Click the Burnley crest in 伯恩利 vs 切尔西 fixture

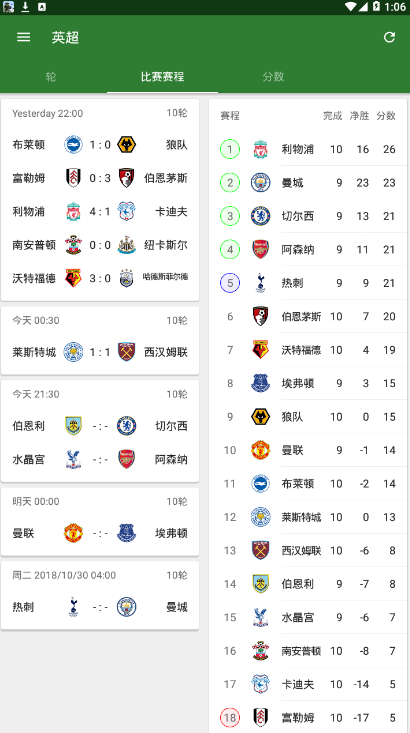[x=73, y=426]
